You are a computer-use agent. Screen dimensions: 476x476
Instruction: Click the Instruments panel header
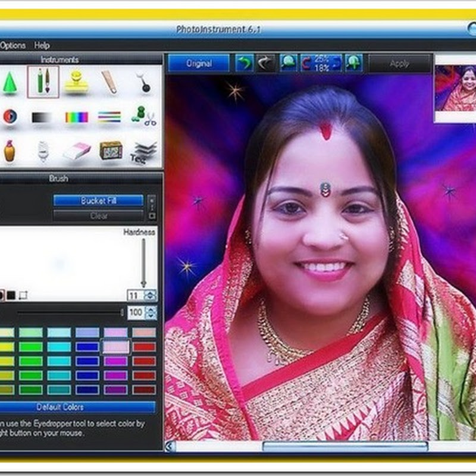[59, 59]
